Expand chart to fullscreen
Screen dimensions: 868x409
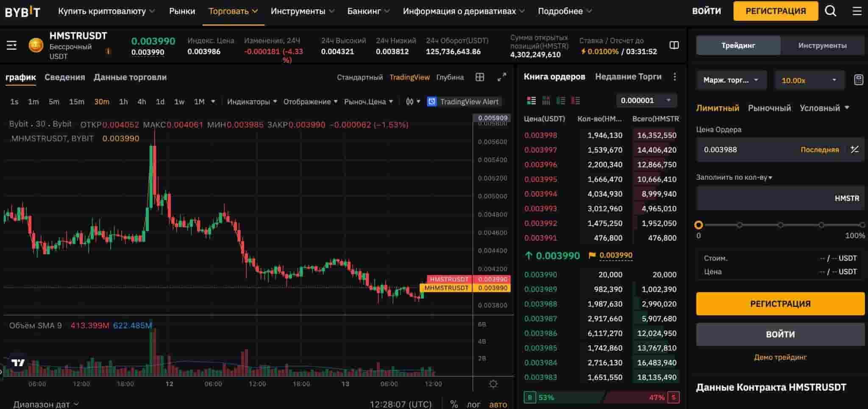pos(502,77)
